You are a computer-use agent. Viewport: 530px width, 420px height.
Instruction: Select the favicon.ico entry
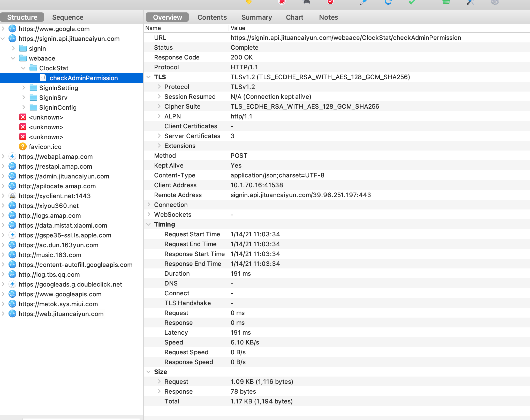[45, 147]
